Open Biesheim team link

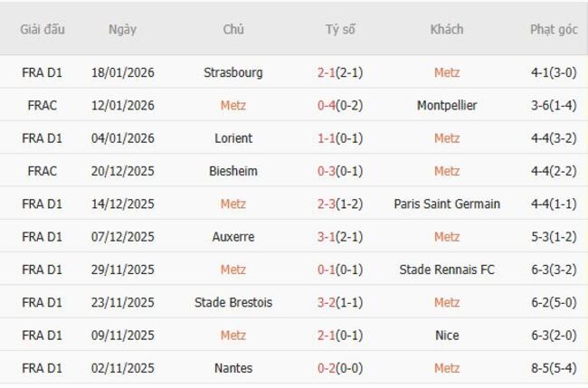pos(233,171)
